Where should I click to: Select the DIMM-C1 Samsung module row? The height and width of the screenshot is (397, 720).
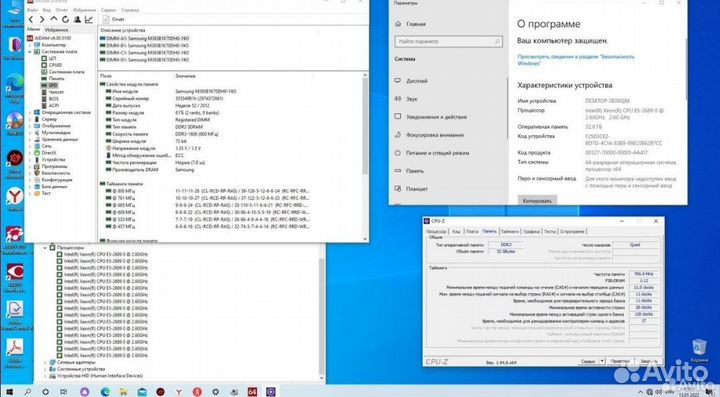tap(144, 53)
